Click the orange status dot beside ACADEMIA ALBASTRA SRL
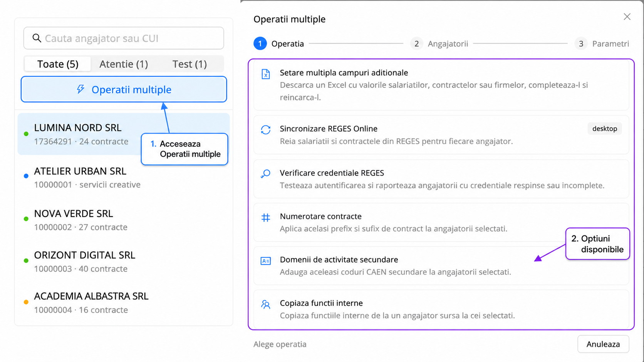Screen dimensions: 644x362 (26, 302)
